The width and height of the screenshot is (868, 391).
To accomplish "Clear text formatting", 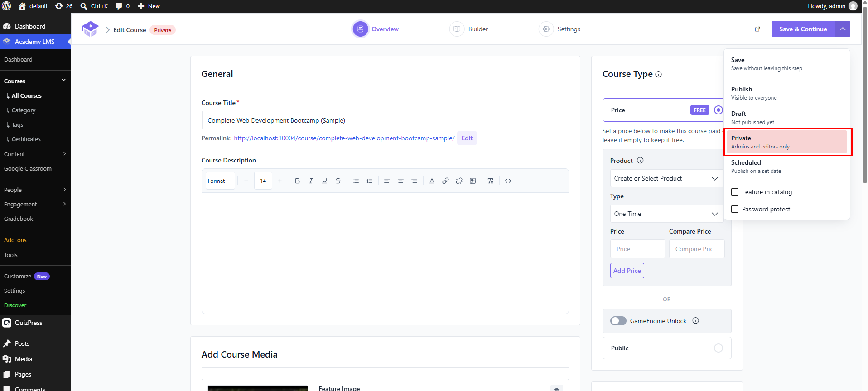I will click(490, 181).
